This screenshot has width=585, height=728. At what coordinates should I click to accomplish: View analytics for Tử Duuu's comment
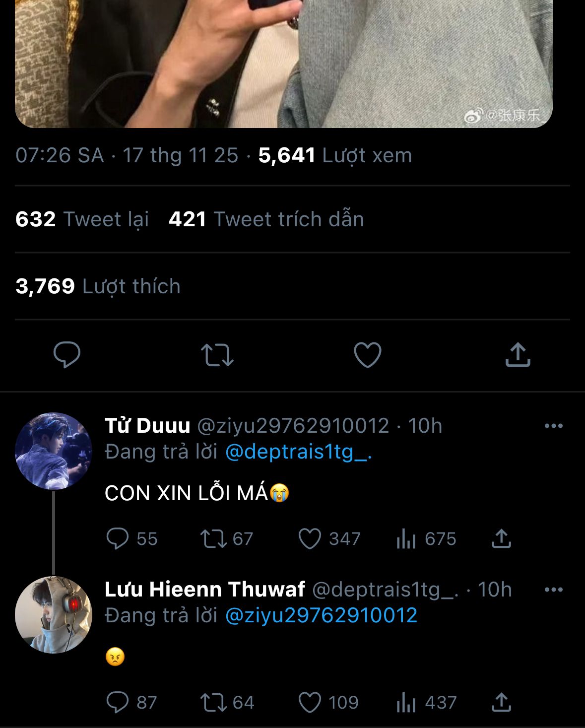(406, 539)
